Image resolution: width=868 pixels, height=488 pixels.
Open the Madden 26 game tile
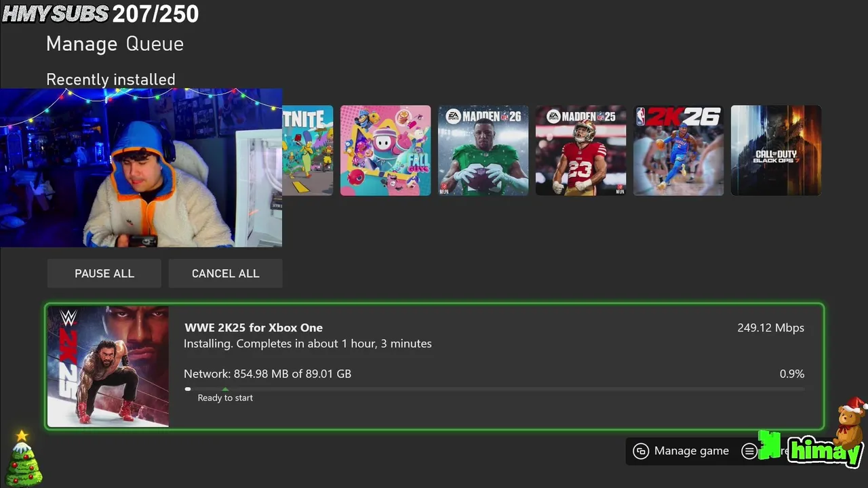click(x=483, y=150)
